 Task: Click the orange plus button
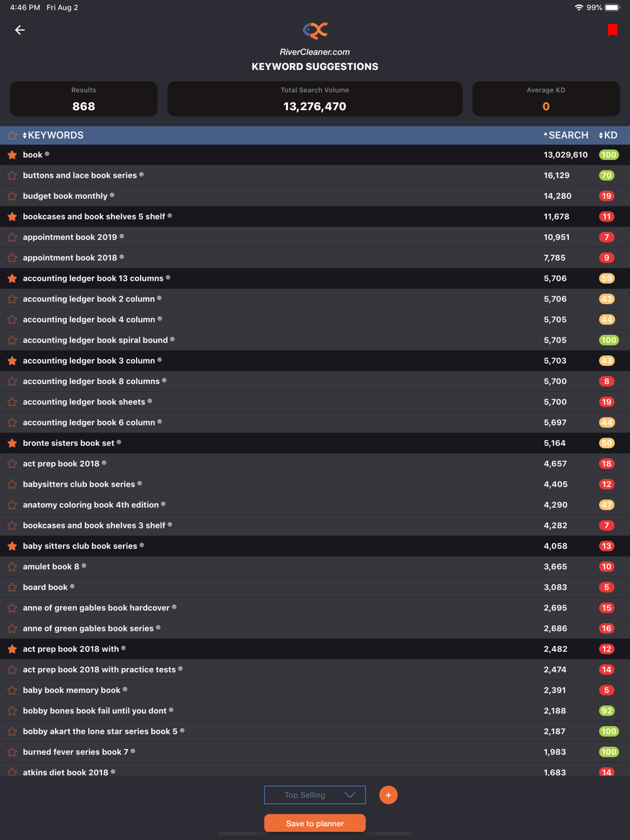388,795
